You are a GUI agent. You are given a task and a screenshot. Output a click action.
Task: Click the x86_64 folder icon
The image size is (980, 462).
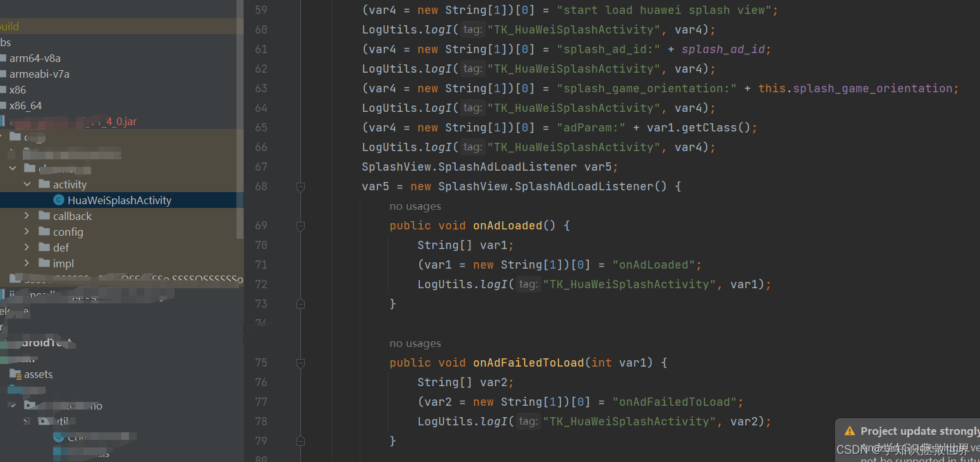3,106
